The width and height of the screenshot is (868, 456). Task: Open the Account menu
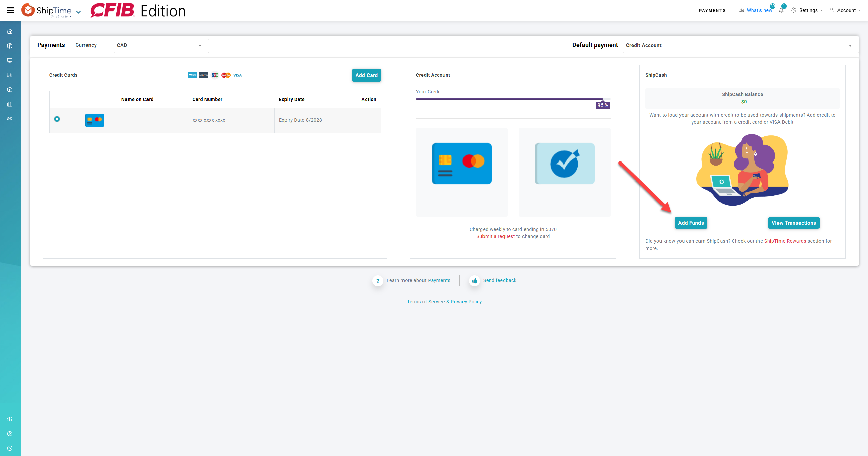click(846, 10)
